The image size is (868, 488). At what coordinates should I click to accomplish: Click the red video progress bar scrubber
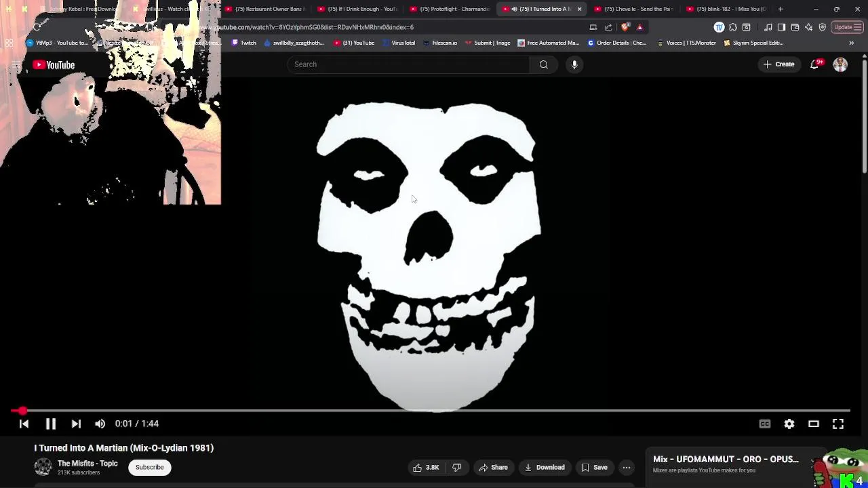coord(22,411)
